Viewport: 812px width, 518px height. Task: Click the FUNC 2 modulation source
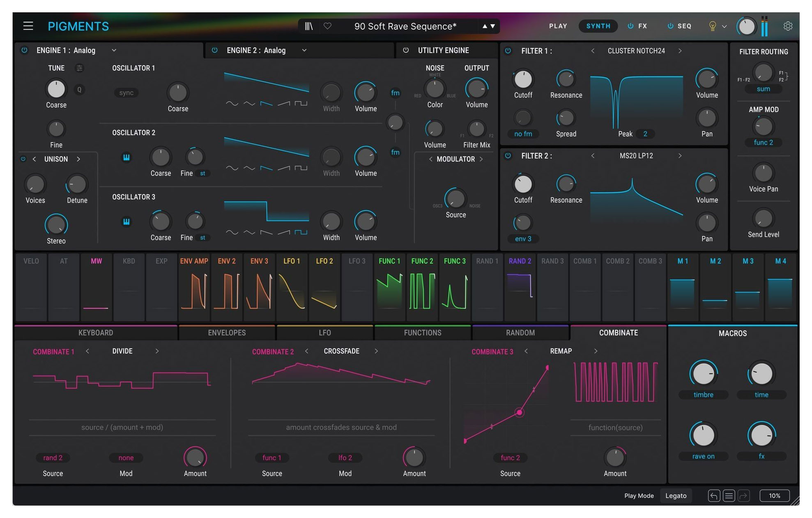click(422, 287)
